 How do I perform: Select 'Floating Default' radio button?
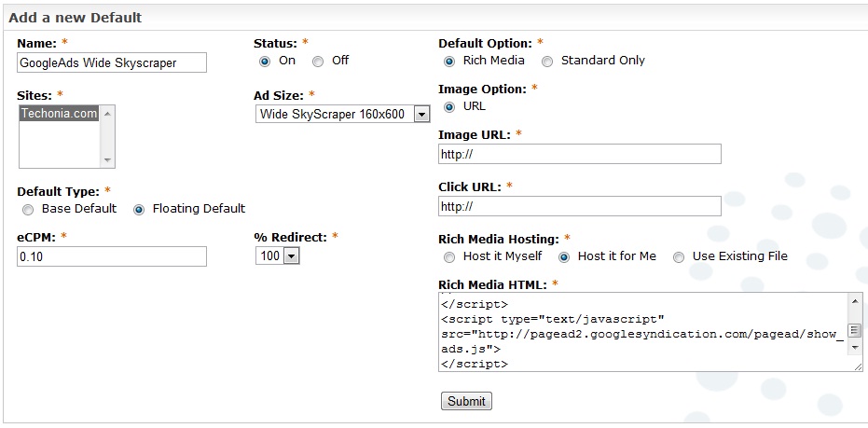click(x=139, y=210)
